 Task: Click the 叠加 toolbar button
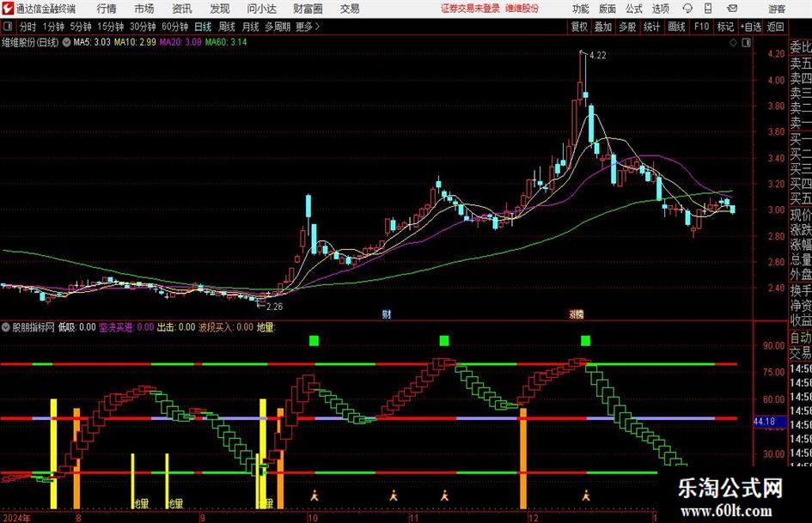pyautogui.click(x=603, y=27)
